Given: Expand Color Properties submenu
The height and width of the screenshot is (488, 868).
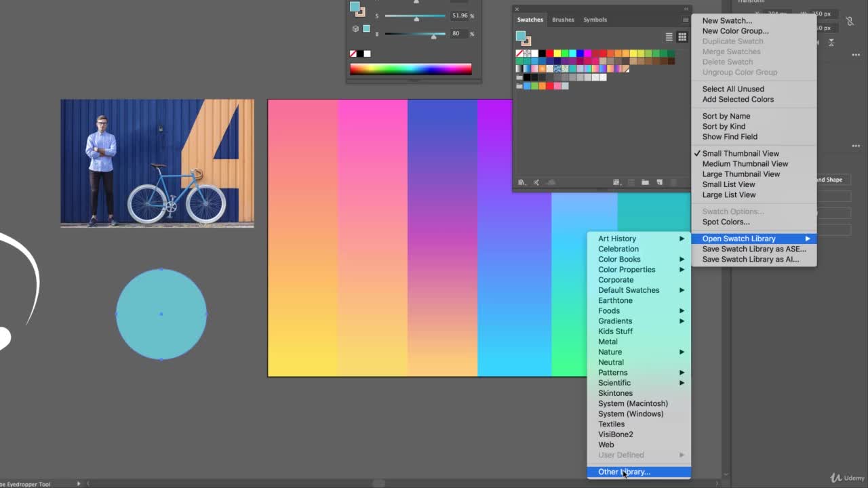Looking at the screenshot, I should point(639,270).
